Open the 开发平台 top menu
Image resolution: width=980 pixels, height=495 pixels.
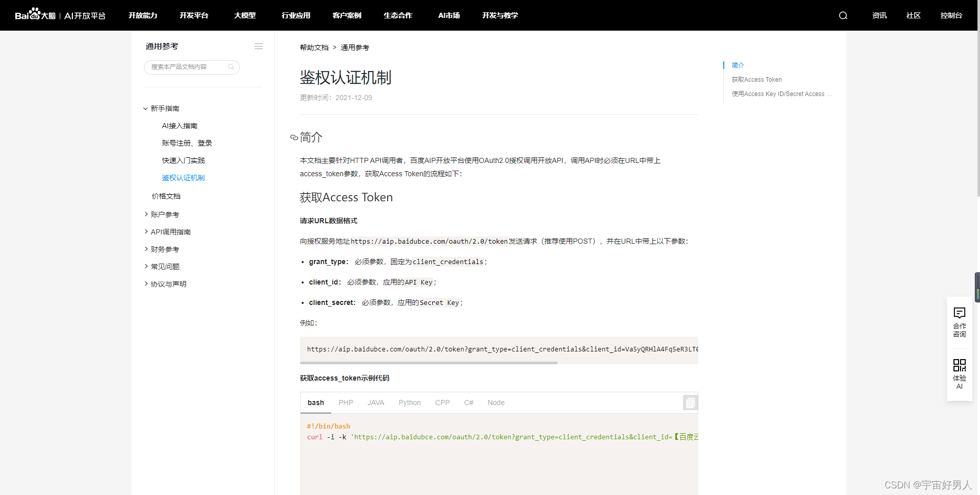click(x=194, y=15)
